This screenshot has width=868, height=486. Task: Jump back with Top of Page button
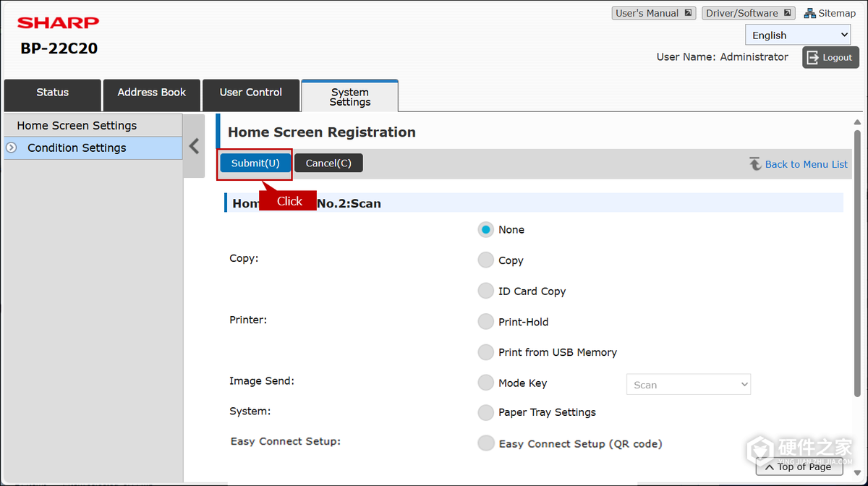(799, 466)
